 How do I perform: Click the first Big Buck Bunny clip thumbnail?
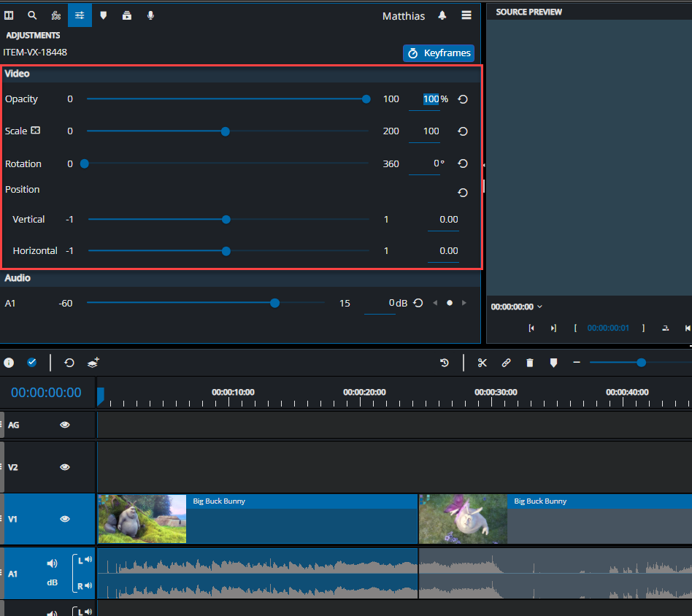[x=142, y=519]
